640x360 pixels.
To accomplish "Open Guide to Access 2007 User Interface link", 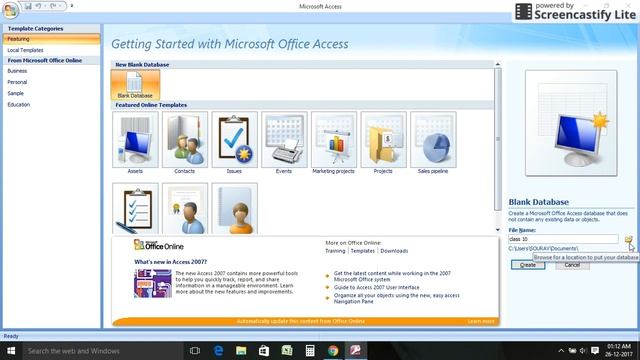I will coord(376,287).
